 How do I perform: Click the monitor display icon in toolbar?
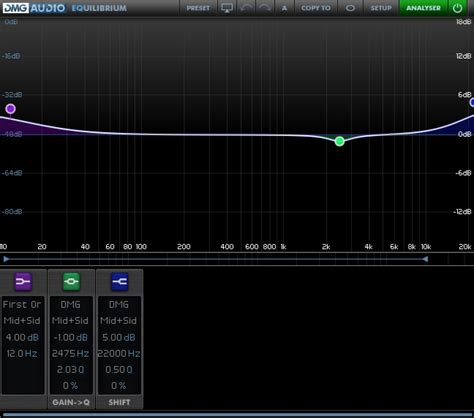[x=227, y=8]
